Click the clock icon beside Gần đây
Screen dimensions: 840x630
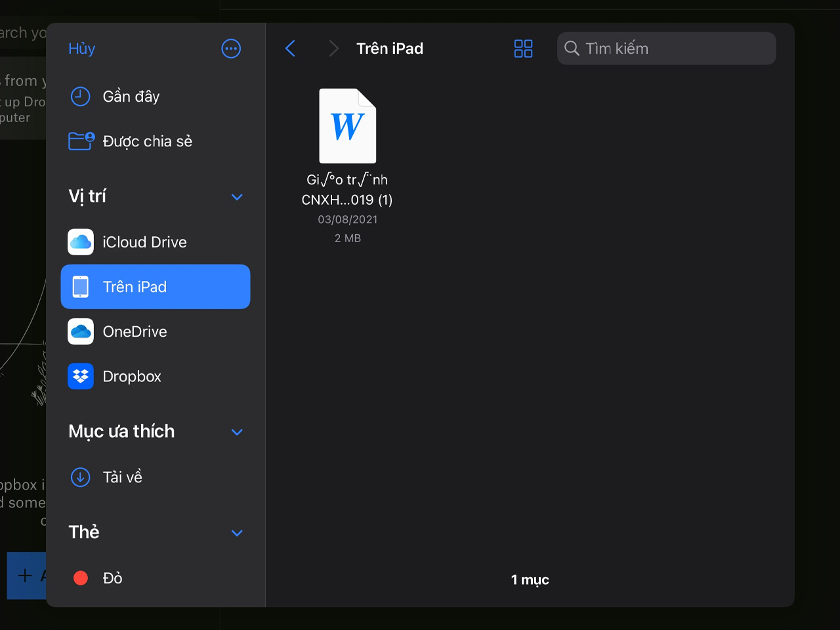click(80, 96)
